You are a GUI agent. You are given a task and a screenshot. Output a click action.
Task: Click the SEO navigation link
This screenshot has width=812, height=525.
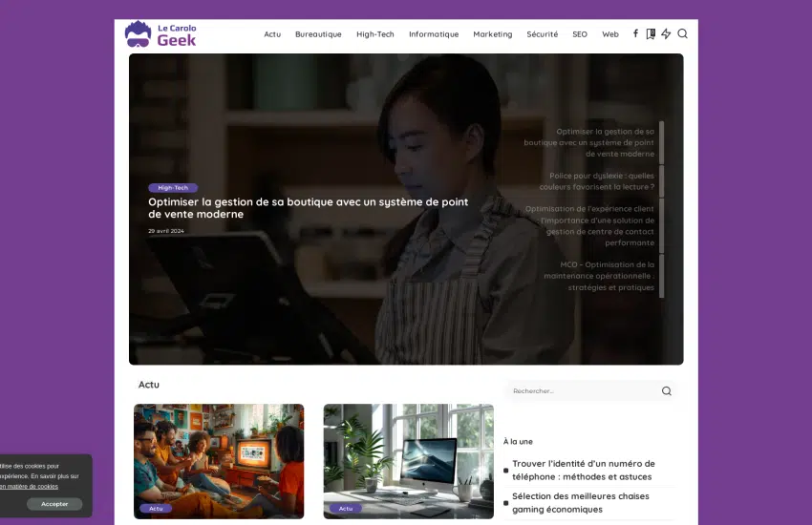point(580,34)
